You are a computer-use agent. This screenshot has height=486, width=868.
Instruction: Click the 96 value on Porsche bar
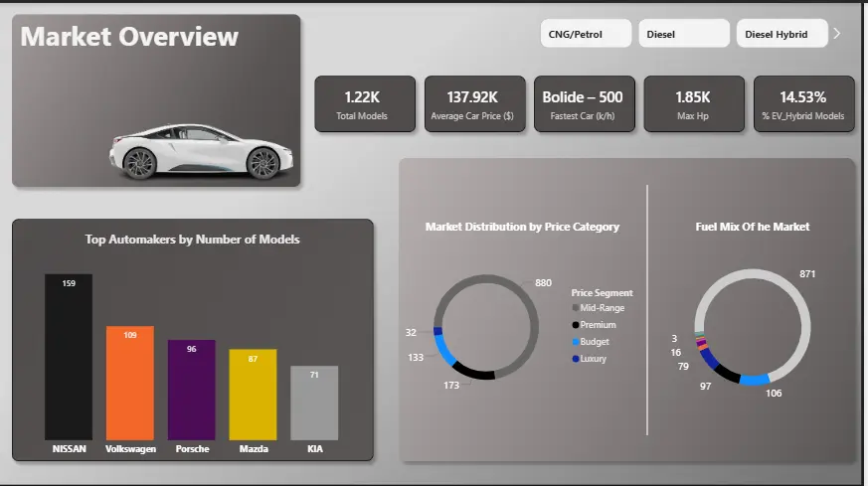click(x=192, y=349)
